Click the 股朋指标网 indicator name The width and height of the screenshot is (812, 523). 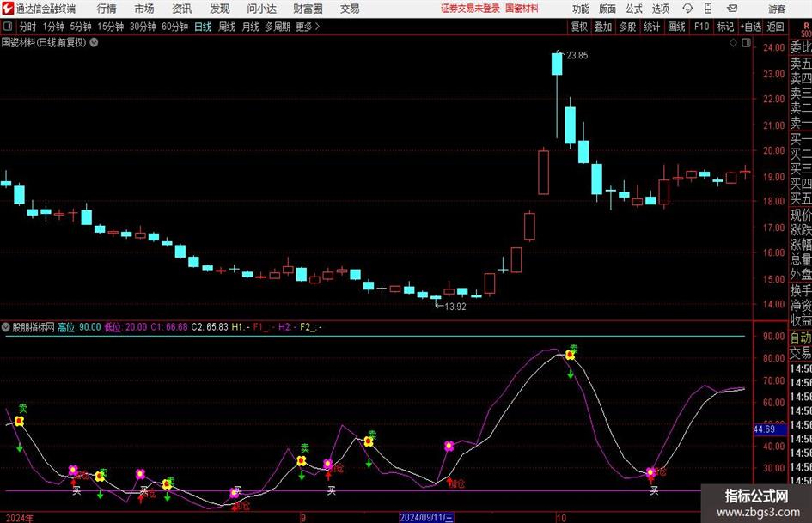coord(34,327)
